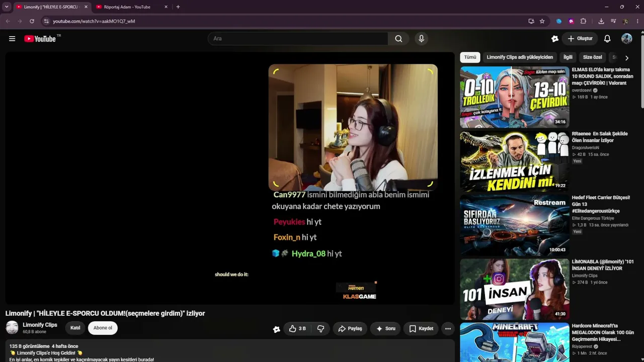Open the "Hedef Fleet Carrier Bütçesi! Gün 13" title

pyautogui.click(x=601, y=201)
